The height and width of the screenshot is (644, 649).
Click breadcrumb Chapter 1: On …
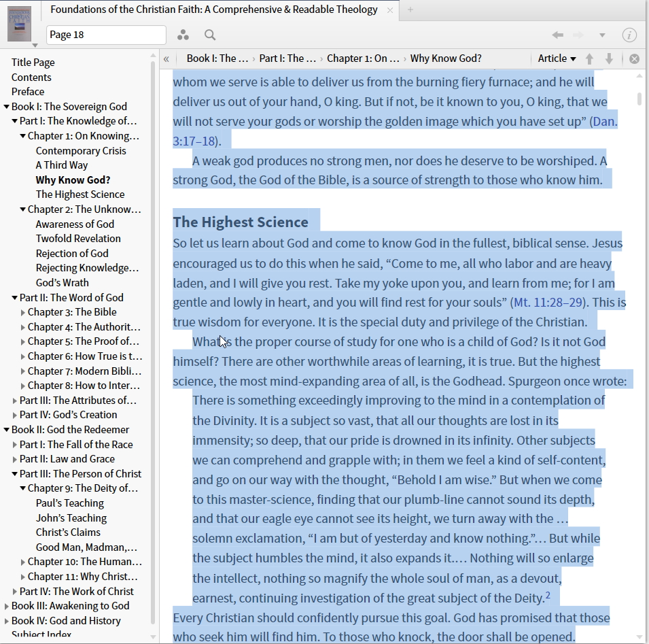click(363, 58)
